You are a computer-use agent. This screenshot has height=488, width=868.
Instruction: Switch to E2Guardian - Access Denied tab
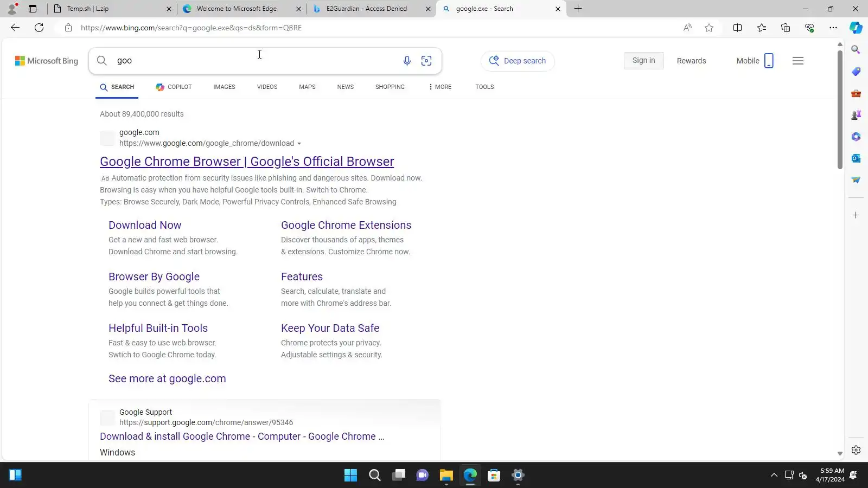point(371,9)
